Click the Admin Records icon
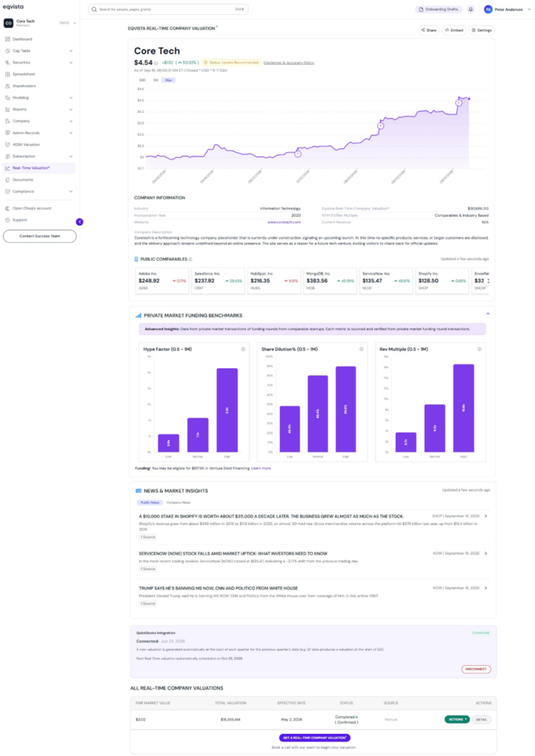 tap(7, 133)
